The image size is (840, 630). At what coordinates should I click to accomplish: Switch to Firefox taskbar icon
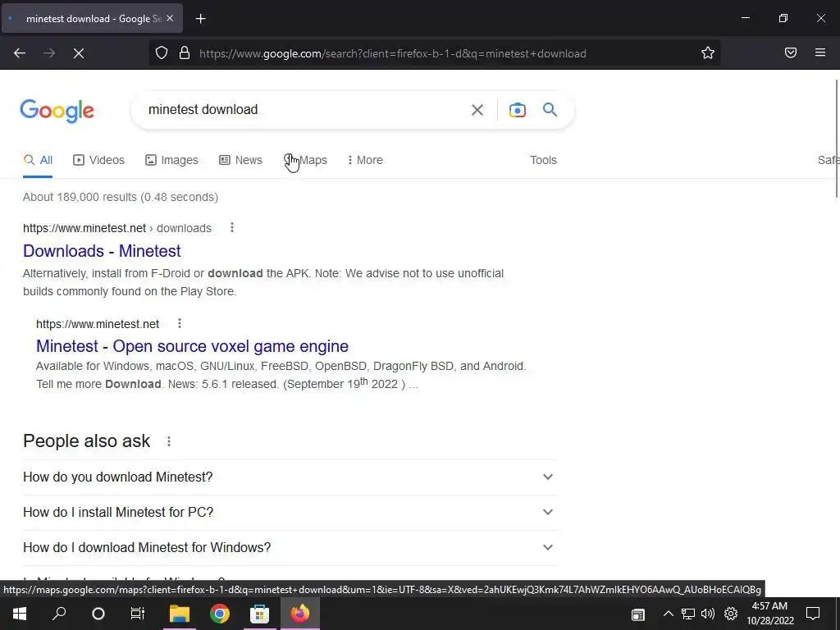pyautogui.click(x=300, y=614)
